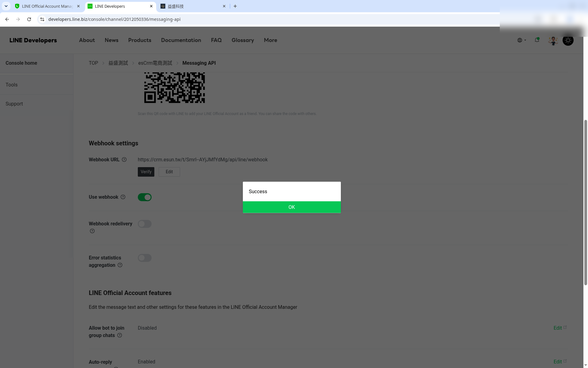Open the Glossary page
The height and width of the screenshot is (368, 588).
243,40
